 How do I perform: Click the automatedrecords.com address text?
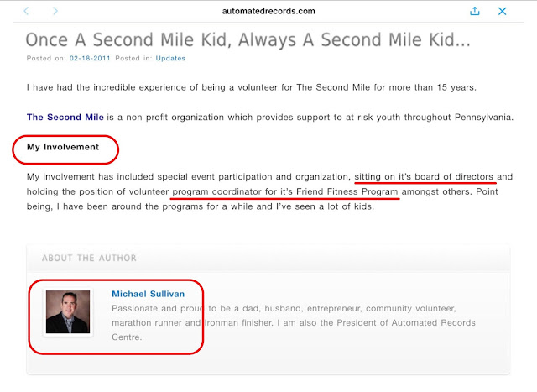[x=268, y=11]
